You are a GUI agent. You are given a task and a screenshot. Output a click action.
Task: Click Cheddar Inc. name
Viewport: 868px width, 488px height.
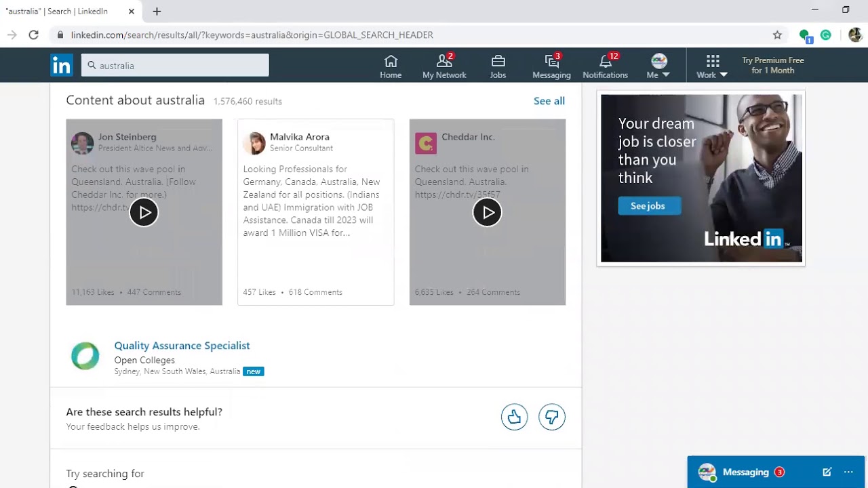click(x=468, y=137)
